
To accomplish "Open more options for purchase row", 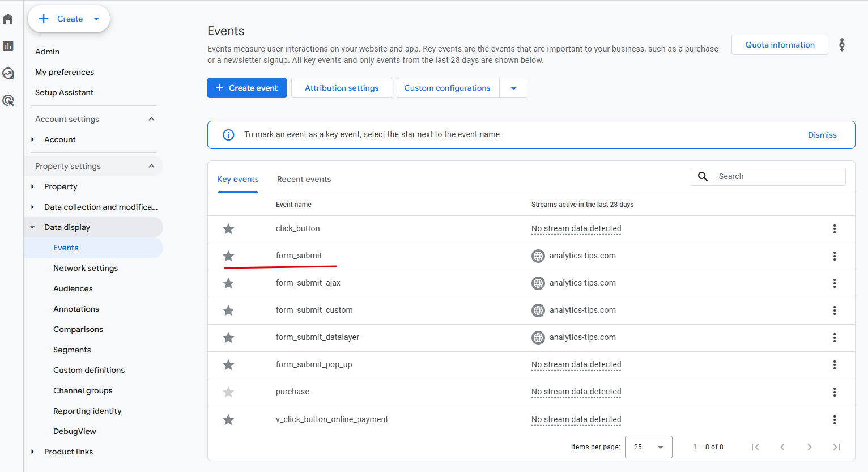I will 834,392.
